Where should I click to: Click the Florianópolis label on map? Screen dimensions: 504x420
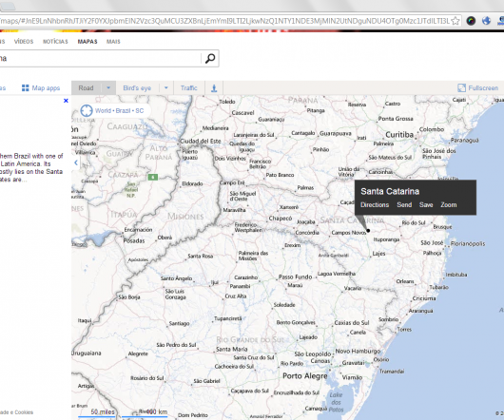[x=468, y=243]
